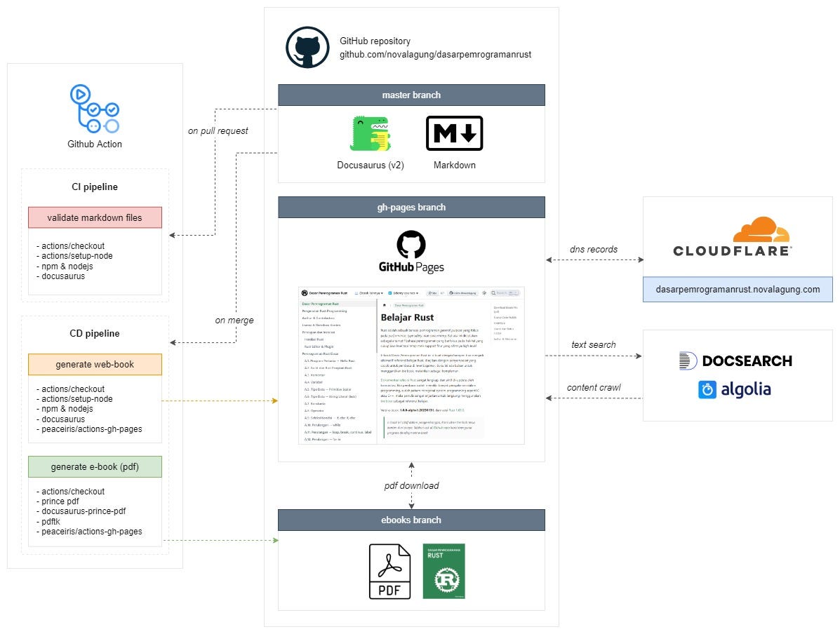This screenshot has width=840, height=634.
Task: Click the Algolia logo
Action: 735,389
